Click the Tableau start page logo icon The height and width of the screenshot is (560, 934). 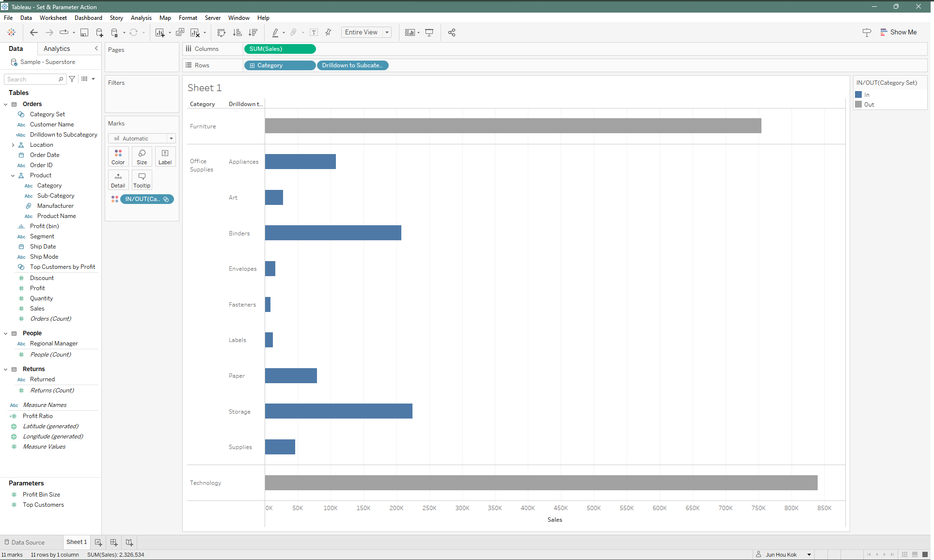click(11, 32)
